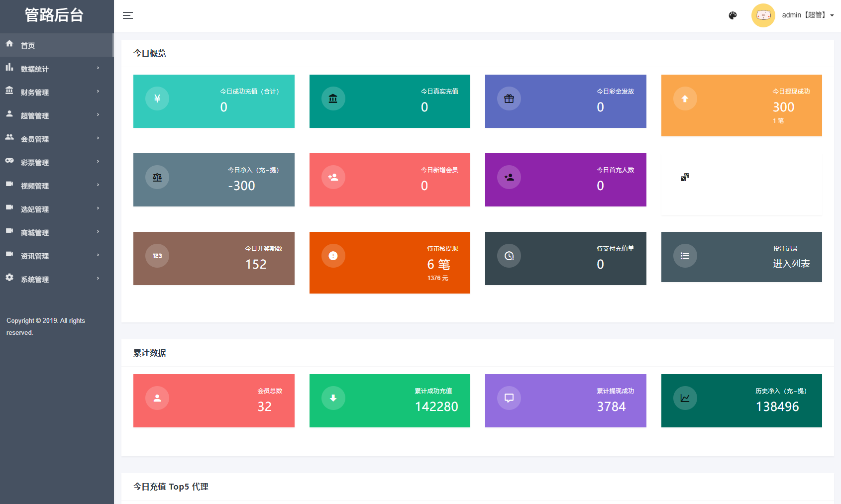Click the chart icon on 历史净入 card
Viewport: 841px width, 504px height.
pos(685,398)
